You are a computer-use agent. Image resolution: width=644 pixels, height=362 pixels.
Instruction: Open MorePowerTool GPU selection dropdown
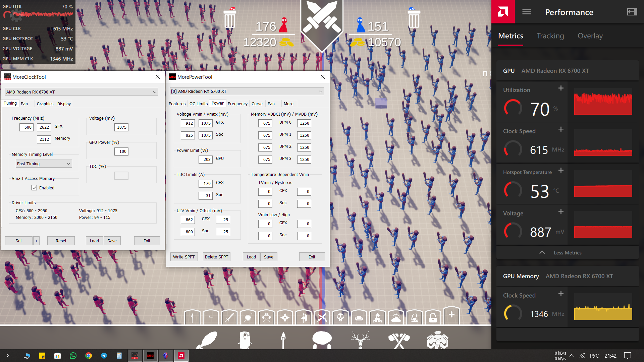[247, 91]
